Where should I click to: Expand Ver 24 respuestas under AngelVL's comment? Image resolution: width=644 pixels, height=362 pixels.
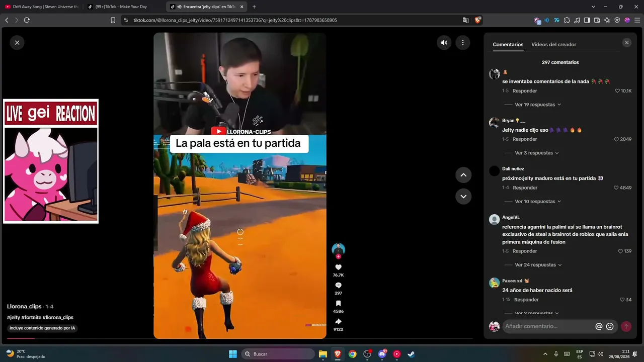pos(538,265)
